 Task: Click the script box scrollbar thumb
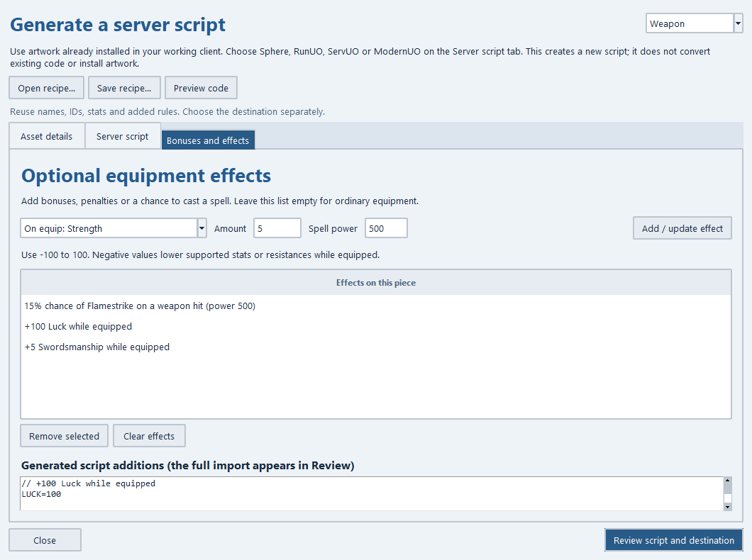click(x=728, y=498)
